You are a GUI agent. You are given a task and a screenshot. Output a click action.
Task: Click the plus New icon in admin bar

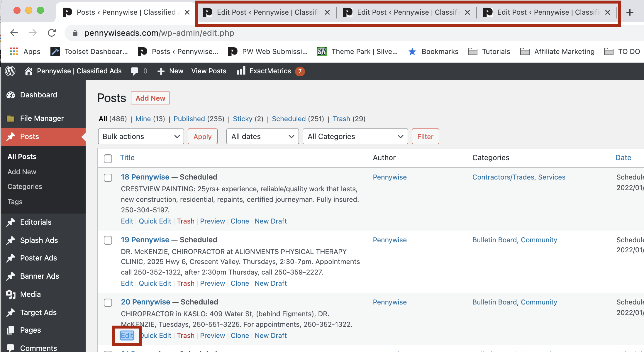coord(161,71)
